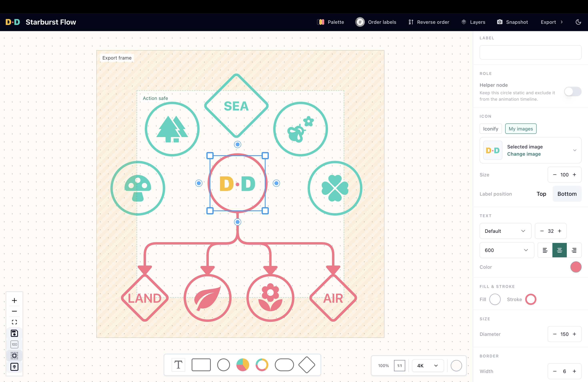588x382 pixels.
Task: Align text left
Action: [x=545, y=250]
